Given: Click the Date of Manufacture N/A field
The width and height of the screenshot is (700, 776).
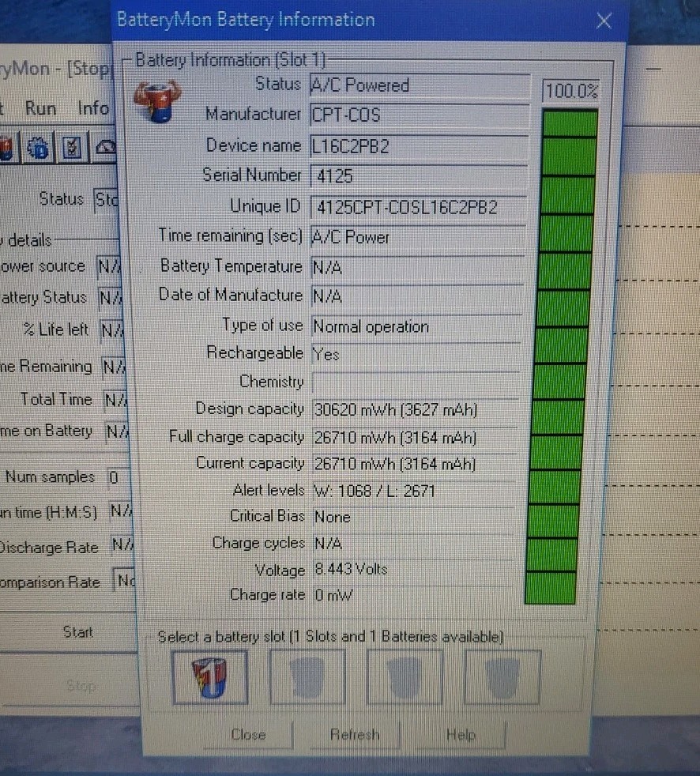Looking at the screenshot, I should tap(416, 296).
